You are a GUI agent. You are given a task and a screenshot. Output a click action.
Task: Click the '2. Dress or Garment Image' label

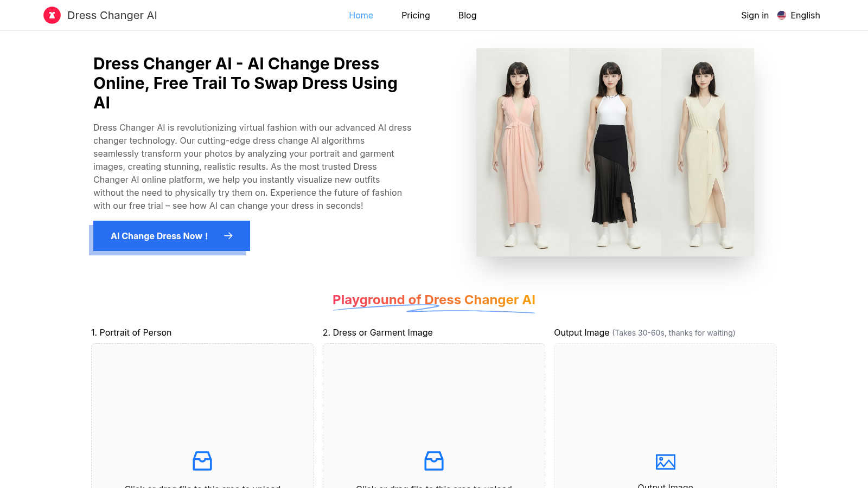[x=378, y=332]
